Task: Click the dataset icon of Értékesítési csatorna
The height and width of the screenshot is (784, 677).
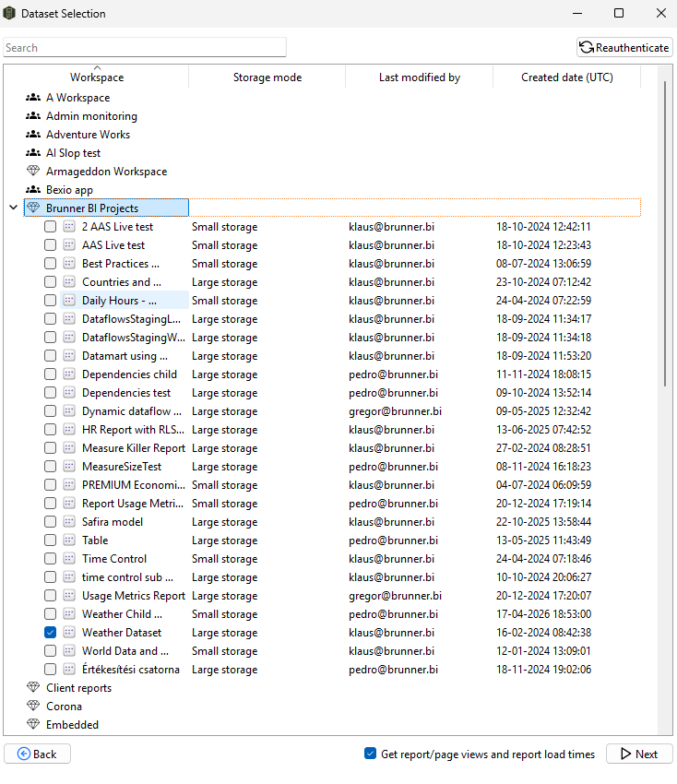Action: (69, 669)
